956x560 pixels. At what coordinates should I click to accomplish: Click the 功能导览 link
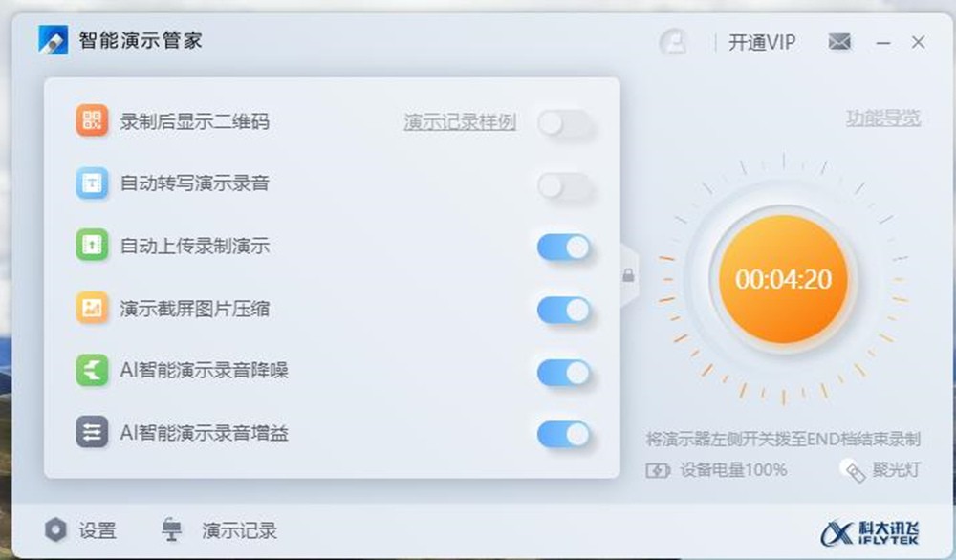[882, 118]
